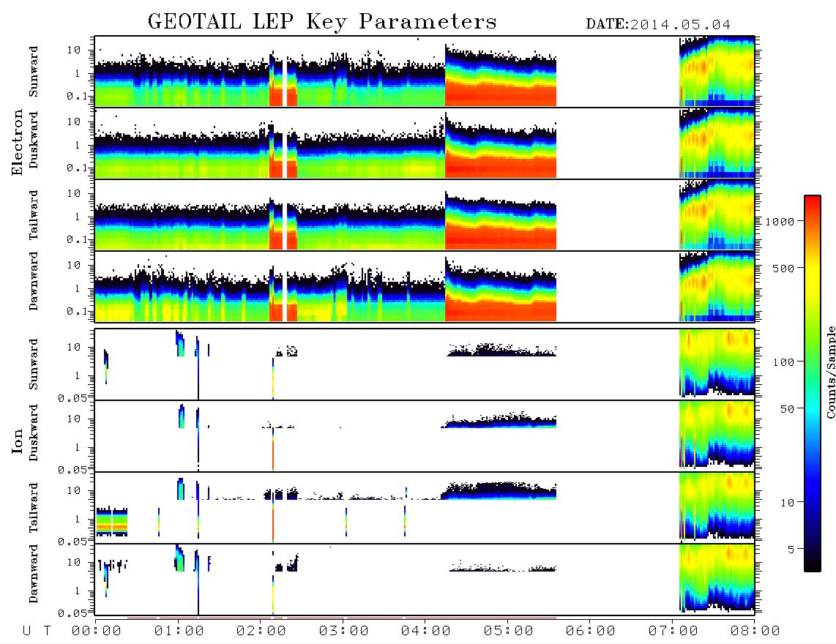Click the 0.1 tick of Electron Sunward panel
The height and width of the screenshot is (644, 836).
[x=77, y=97]
